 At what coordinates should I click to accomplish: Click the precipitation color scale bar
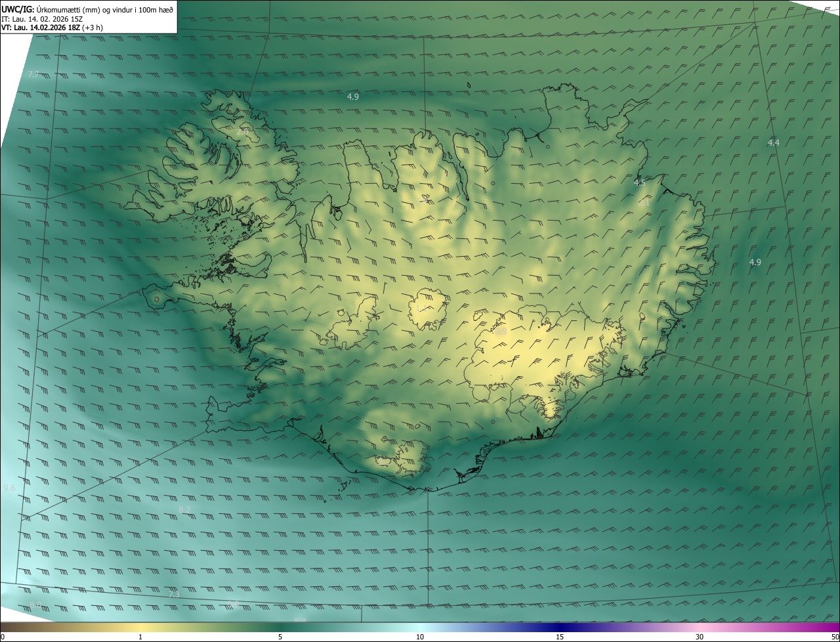[420, 628]
